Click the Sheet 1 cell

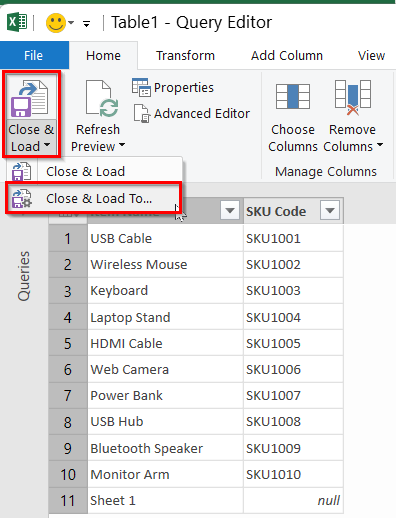tap(165, 501)
